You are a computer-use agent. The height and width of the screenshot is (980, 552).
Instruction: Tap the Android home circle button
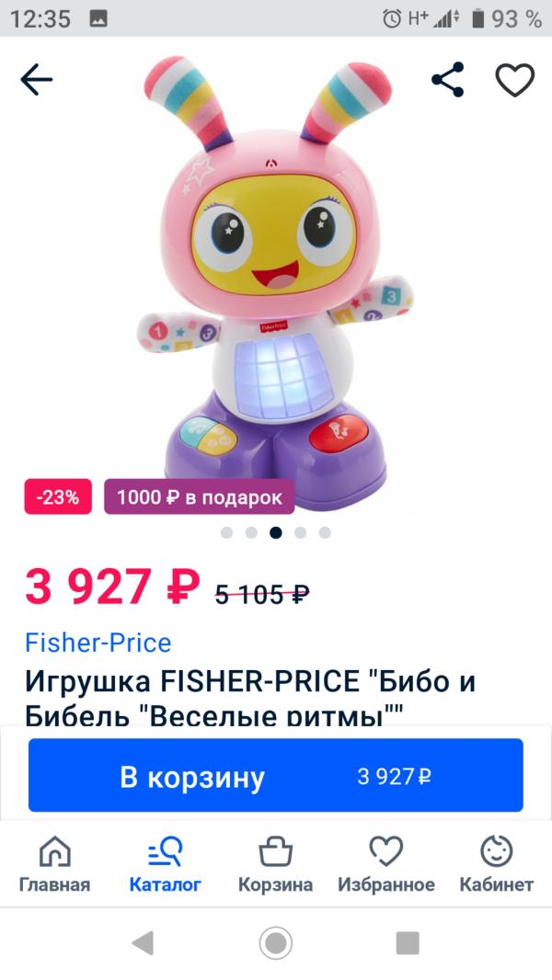coord(276,942)
